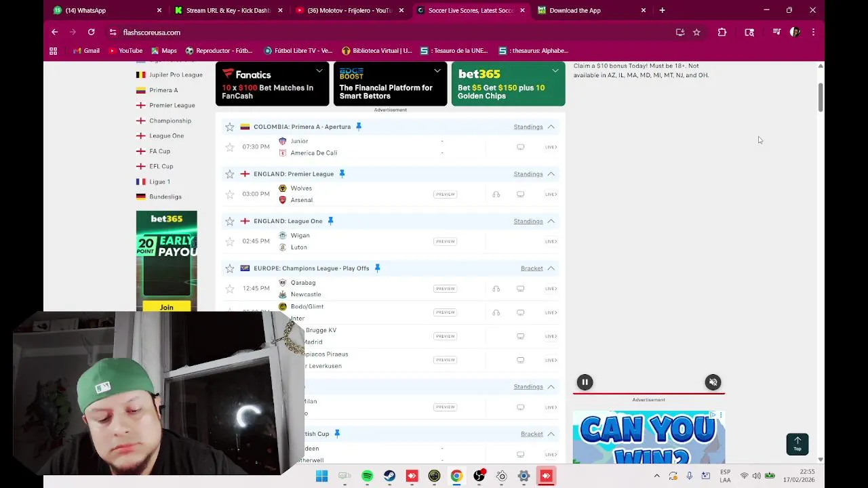Viewport: 868px width, 488px height.
Task: Favorite the Colombia Primera A league star
Action: pos(230,127)
